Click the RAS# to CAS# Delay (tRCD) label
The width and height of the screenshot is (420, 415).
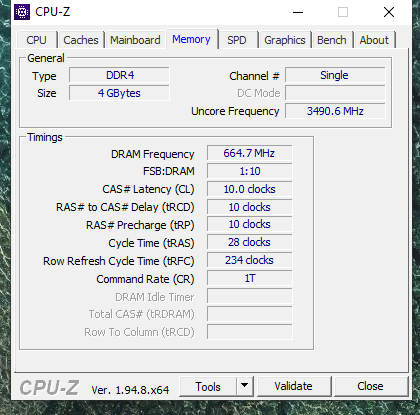click(x=125, y=207)
